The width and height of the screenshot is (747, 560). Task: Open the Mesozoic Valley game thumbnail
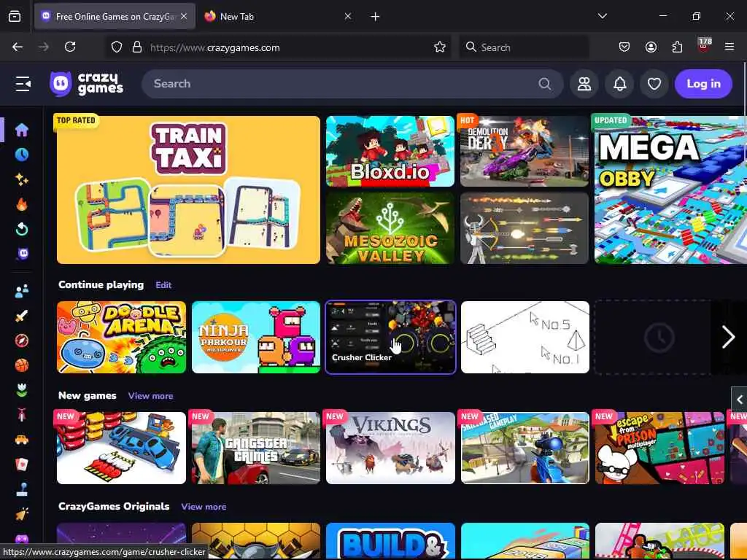390,228
